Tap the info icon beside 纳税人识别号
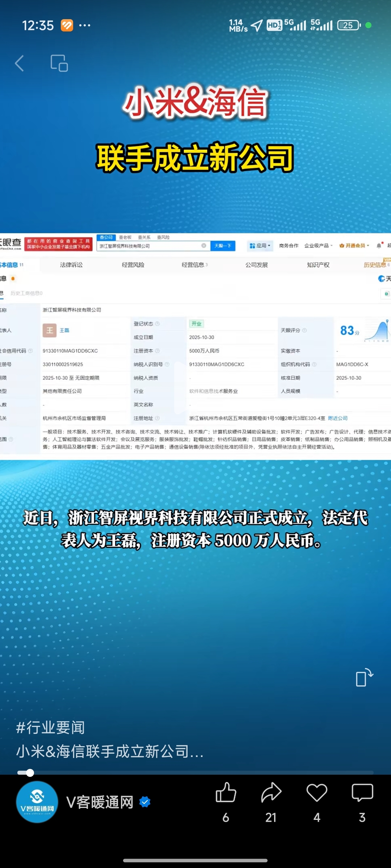The width and height of the screenshot is (391, 868). 167,364
